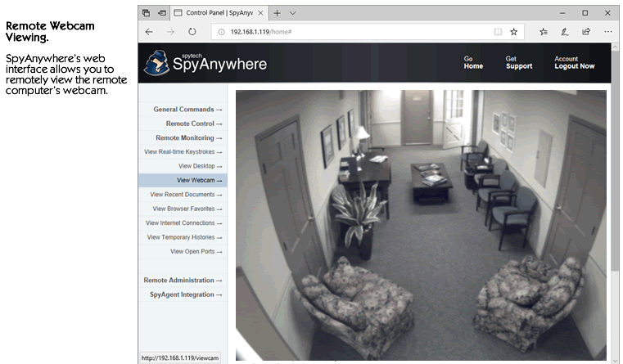This screenshot has width=623, height=364.
Task: Open View Real-time Keystrokes
Action: point(183,151)
